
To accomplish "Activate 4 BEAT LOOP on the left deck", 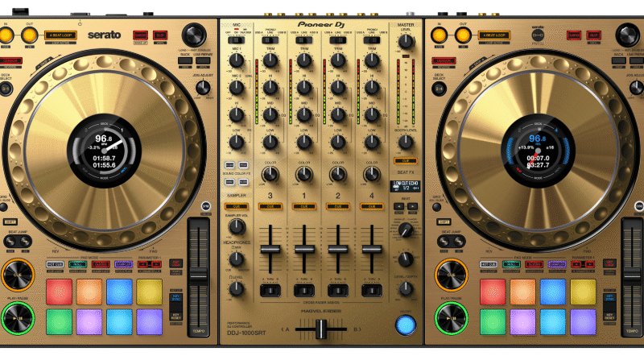I will (60, 35).
